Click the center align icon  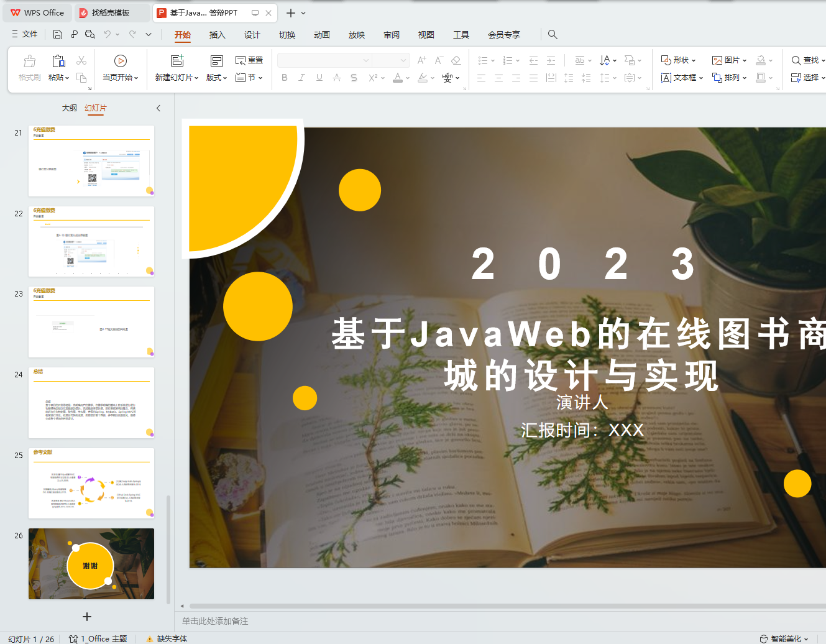[498, 78]
